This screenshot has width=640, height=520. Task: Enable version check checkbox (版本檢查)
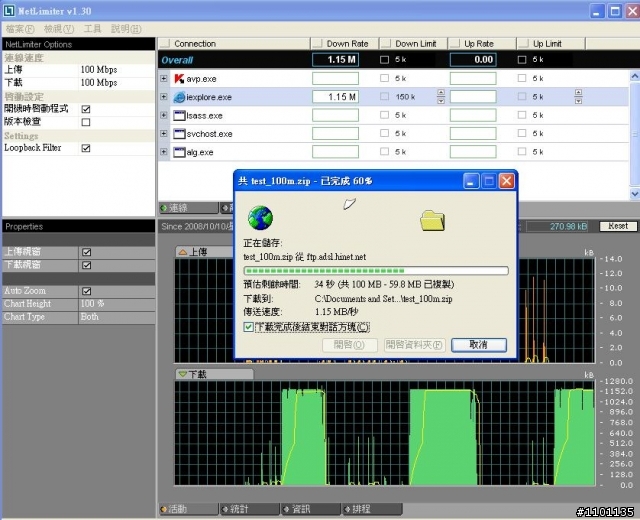86,122
